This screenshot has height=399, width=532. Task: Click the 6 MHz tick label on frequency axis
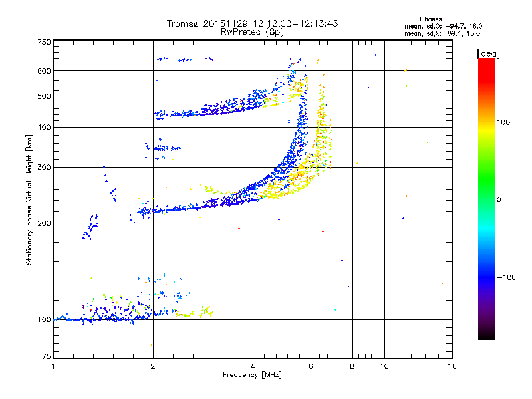tap(311, 366)
